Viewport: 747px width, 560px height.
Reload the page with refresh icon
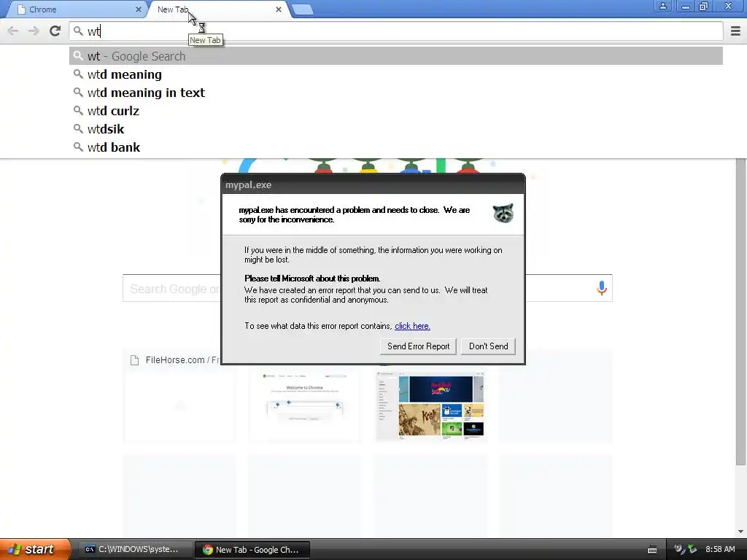[x=55, y=31]
